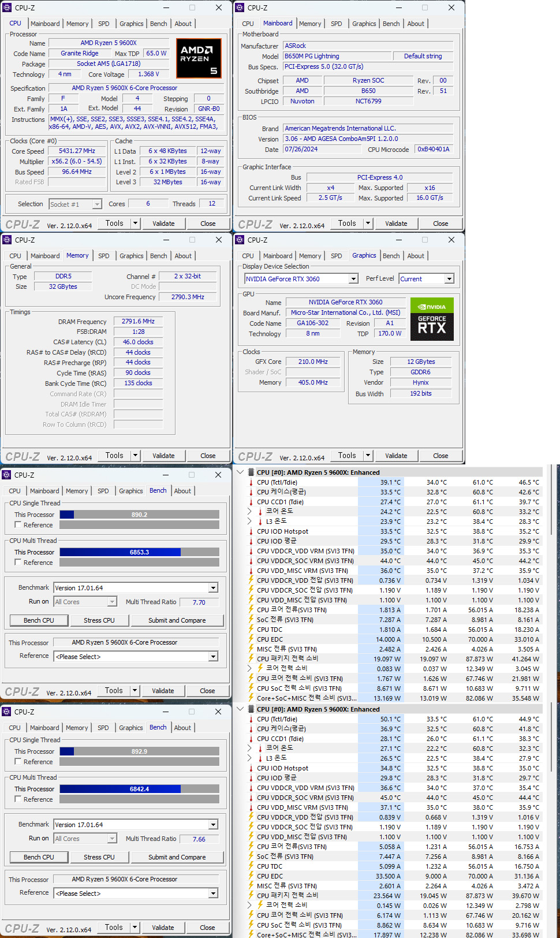
Task: Tick Single Thread Reference checkbox in Bench window scoring 892.9
Action: (18, 762)
